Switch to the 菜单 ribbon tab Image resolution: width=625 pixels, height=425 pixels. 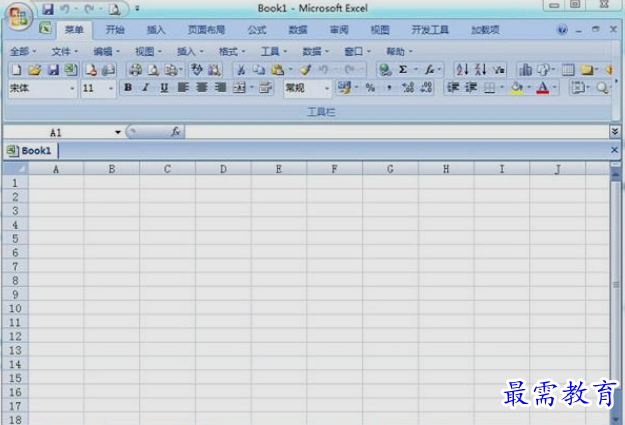coord(74,30)
